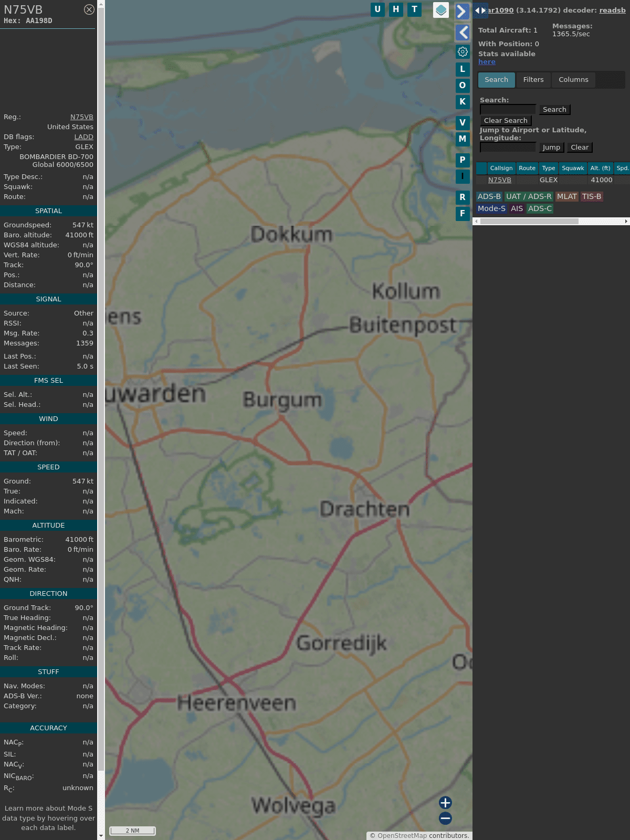Viewport: 630px width, 840px height.
Task: Open the map layers selector
Action: click(441, 10)
